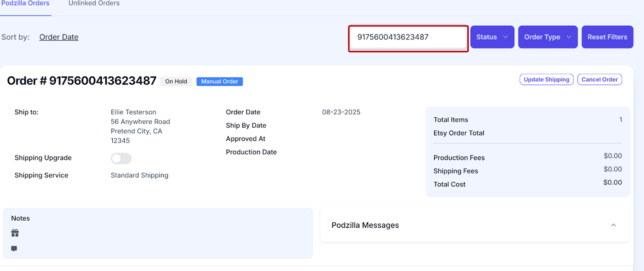Toggle the Shipping Upgrade switch

point(121,158)
